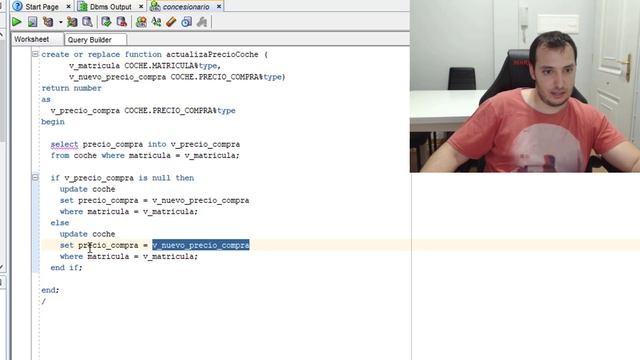640x360 pixels.
Task: Click the 'begin' keyword
Action: click(x=53, y=122)
